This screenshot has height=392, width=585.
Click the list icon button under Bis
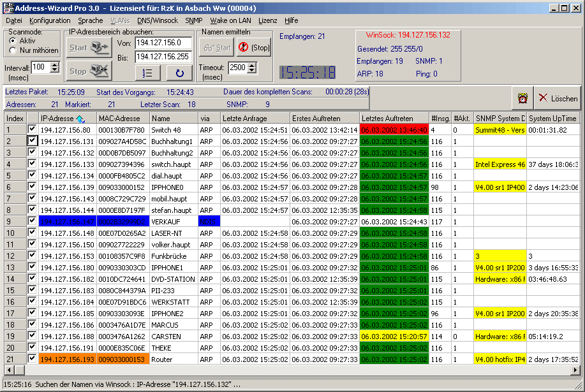148,73
